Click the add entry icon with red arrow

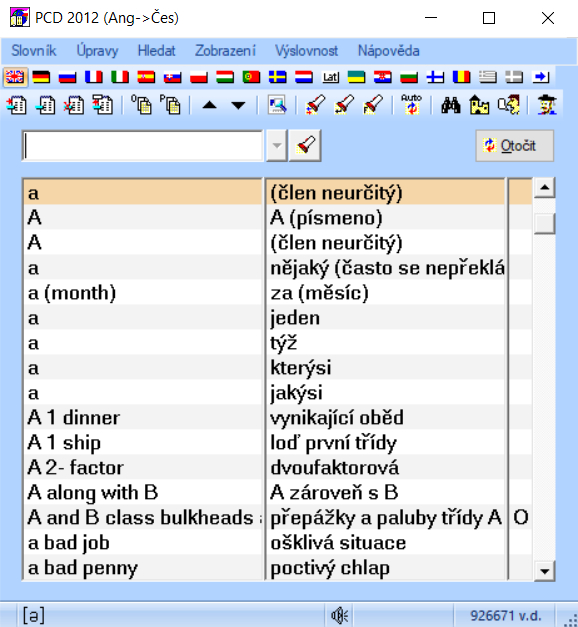click(x=16, y=105)
